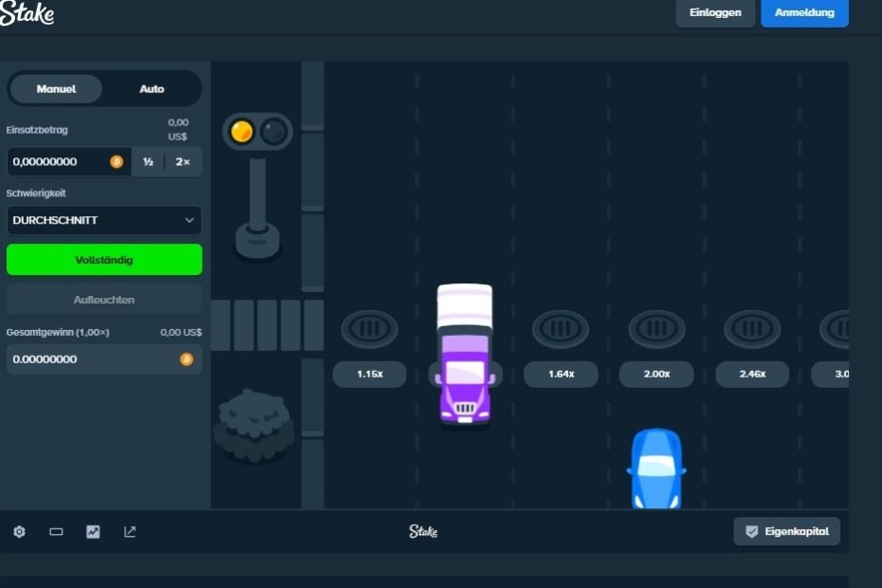Viewport: 882px width, 588px height.
Task: Click the manhole above 1.15x multiplier
Action: (x=369, y=329)
